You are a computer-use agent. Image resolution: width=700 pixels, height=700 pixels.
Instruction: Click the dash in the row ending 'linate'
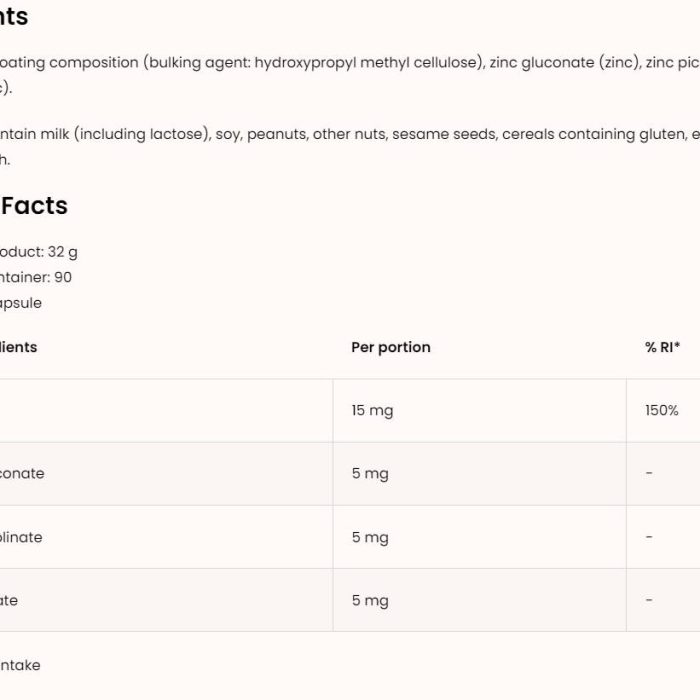tap(649, 536)
